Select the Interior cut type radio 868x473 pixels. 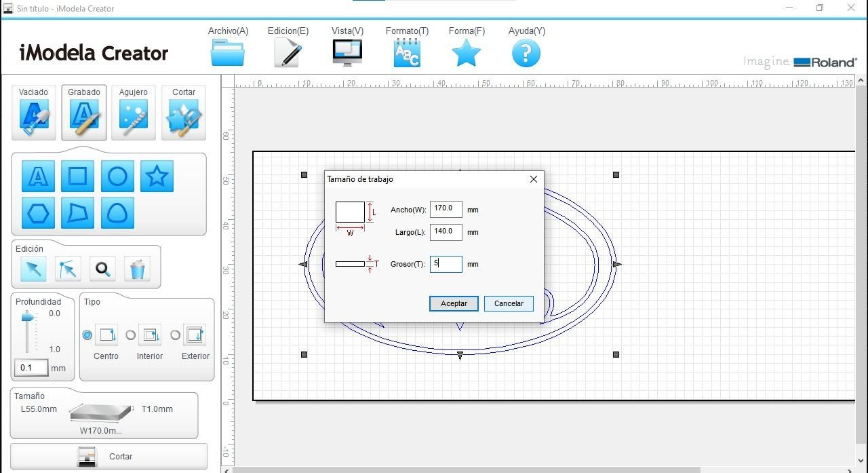(x=131, y=335)
